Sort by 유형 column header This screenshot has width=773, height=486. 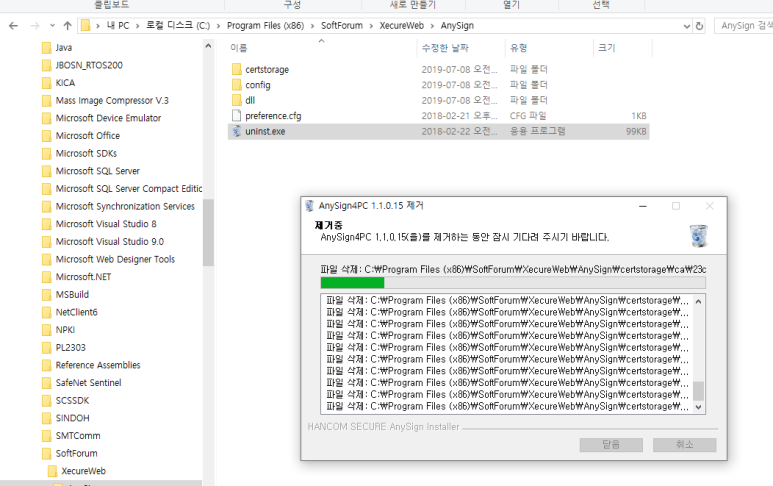(x=518, y=48)
